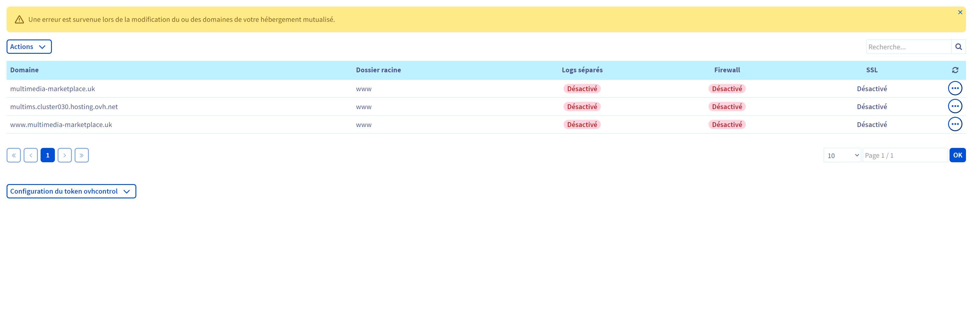Focus the Page 1 / 1 input
Screen dimensions: 980x326
tap(905, 155)
